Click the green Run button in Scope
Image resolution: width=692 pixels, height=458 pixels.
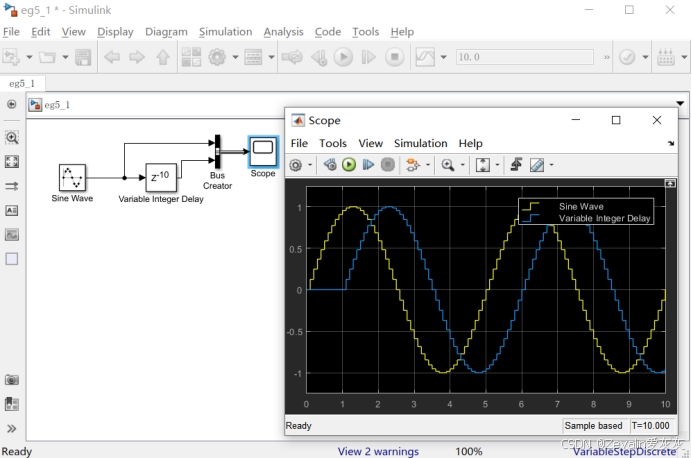coord(349,165)
